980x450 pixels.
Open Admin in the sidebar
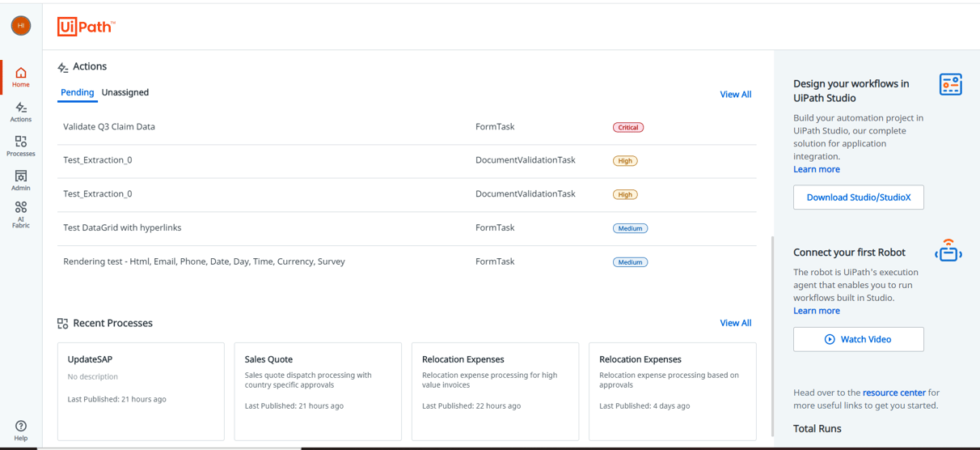21,180
